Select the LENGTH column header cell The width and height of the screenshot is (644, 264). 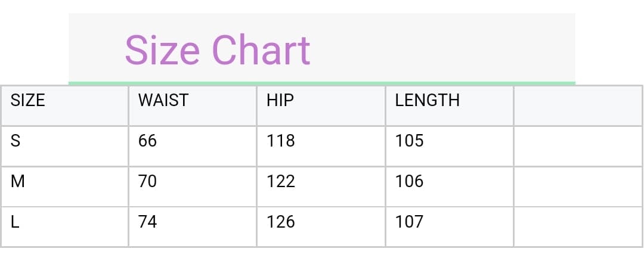449,105
